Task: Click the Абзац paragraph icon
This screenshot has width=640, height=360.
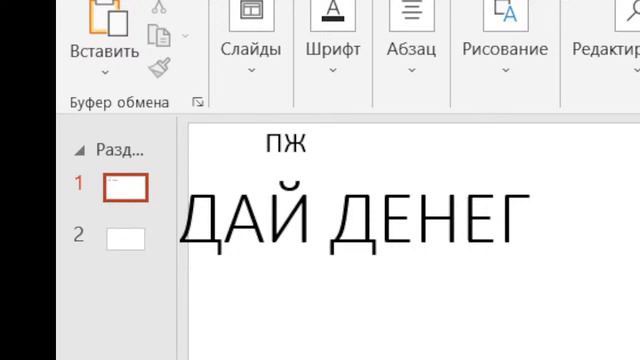Action: [x=412, y=15]
